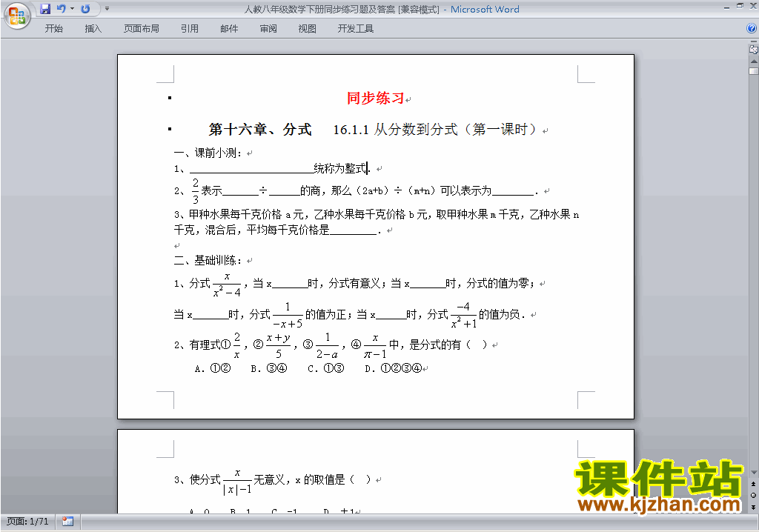Click answer option D. ①②③④ in question 2
Viewport: 759px width, 532px height.
(x=393, y=368)
